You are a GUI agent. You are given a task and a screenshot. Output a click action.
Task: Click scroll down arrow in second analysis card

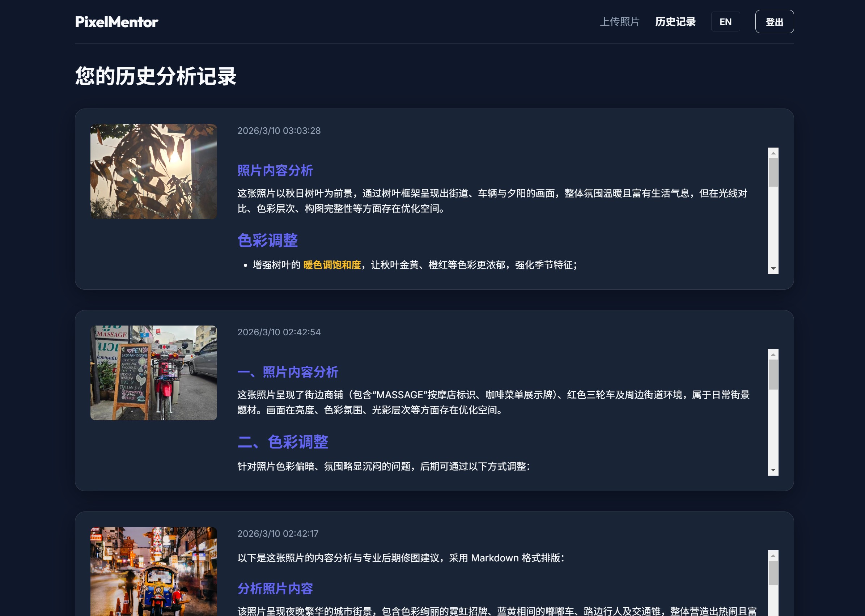[x=773, y=470]
